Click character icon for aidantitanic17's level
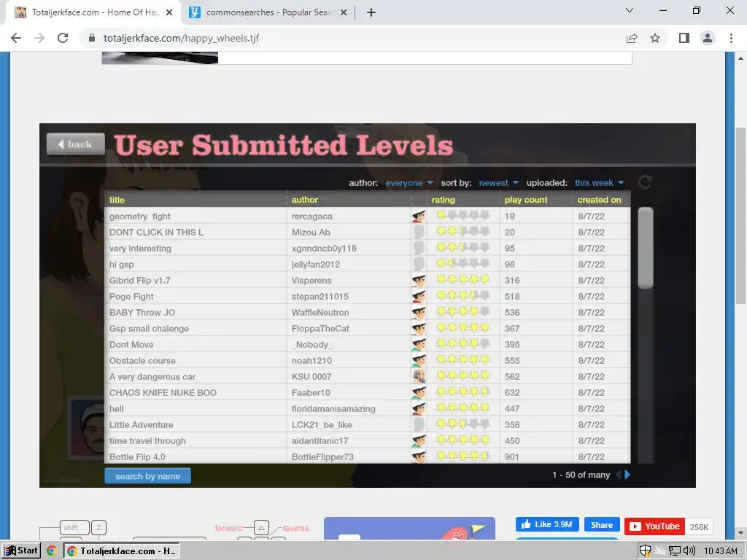The image size is (747, 560). click(x=419, y=440)
